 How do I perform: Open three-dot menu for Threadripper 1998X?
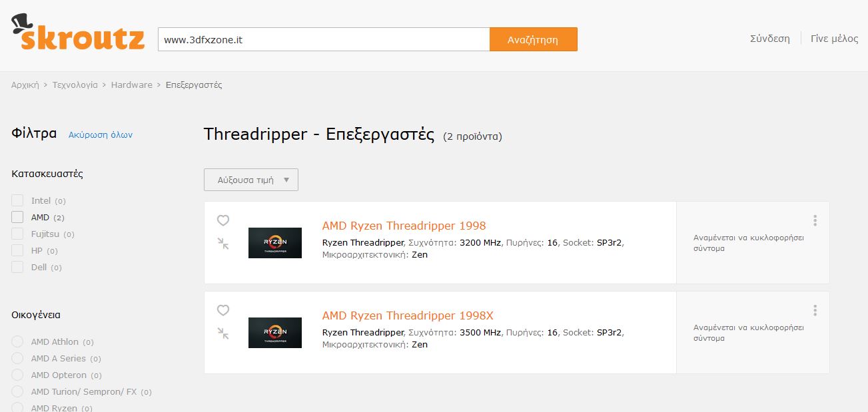[x=815, y=310]
